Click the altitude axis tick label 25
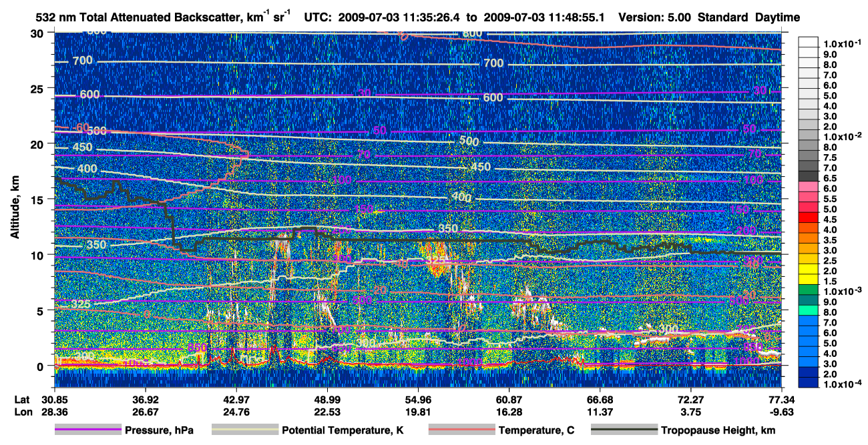 38,88
